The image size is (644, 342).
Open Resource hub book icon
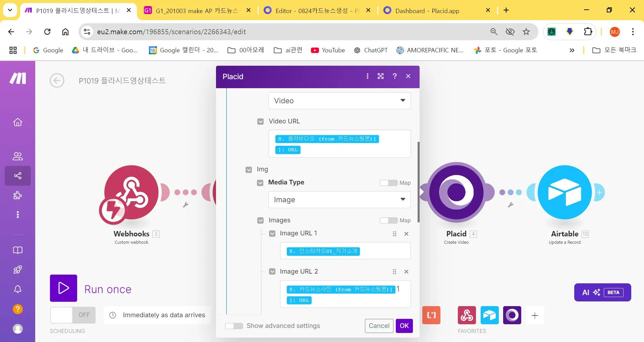click(x=18, y=250)
